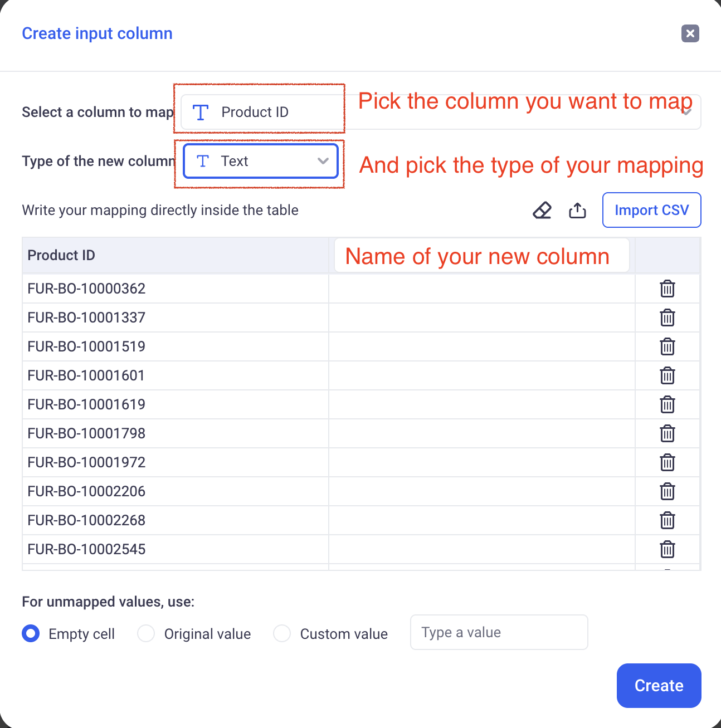Click mapping cell next to FUR-BO-10001519
721x728 pixels.
481,346
